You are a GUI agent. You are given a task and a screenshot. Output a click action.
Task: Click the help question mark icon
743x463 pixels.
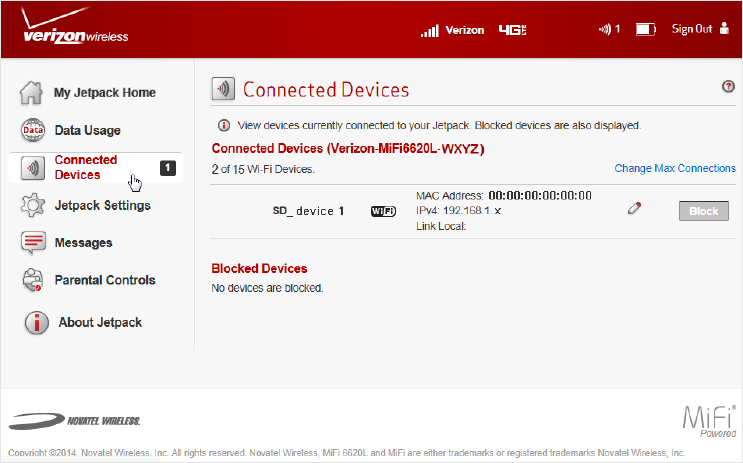pyautogui.click(x=728, y=87)
